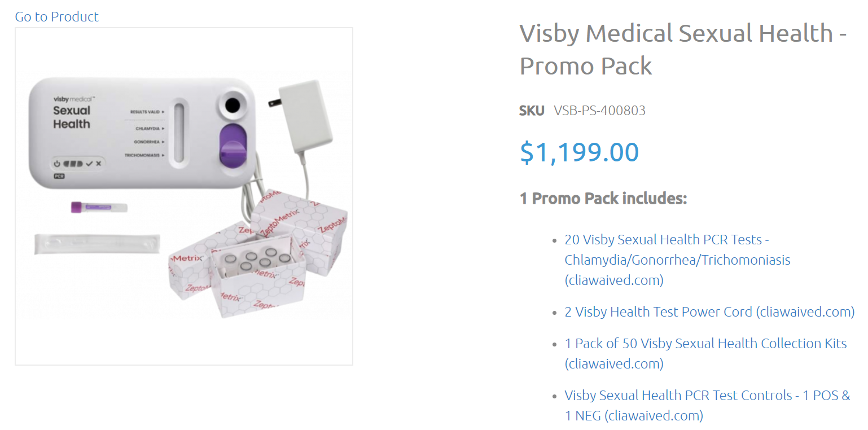Open the 'Go to Product' link

56,16
